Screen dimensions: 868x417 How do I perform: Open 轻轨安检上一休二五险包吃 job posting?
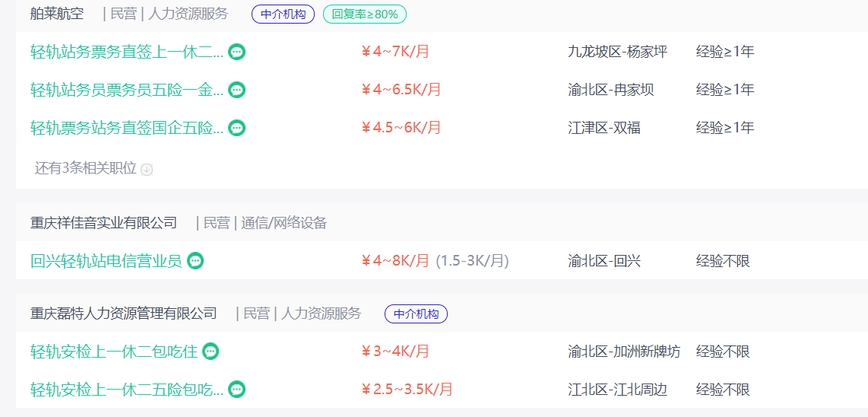click(128, 390)
